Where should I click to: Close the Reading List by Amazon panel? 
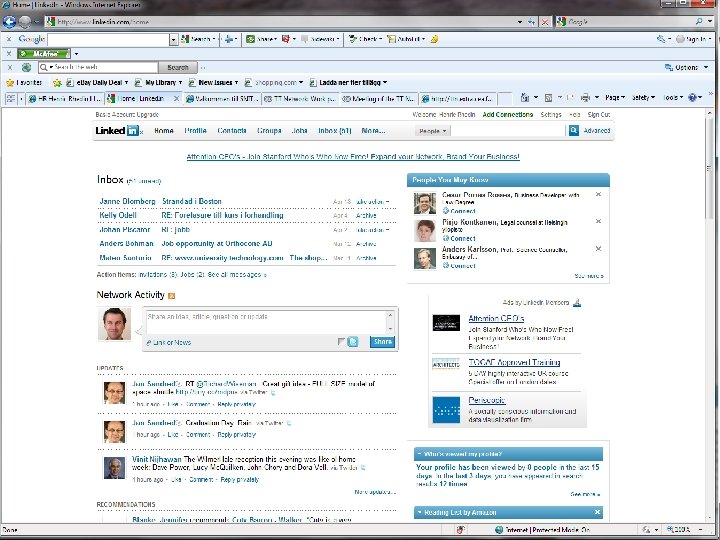pos(597,512)
